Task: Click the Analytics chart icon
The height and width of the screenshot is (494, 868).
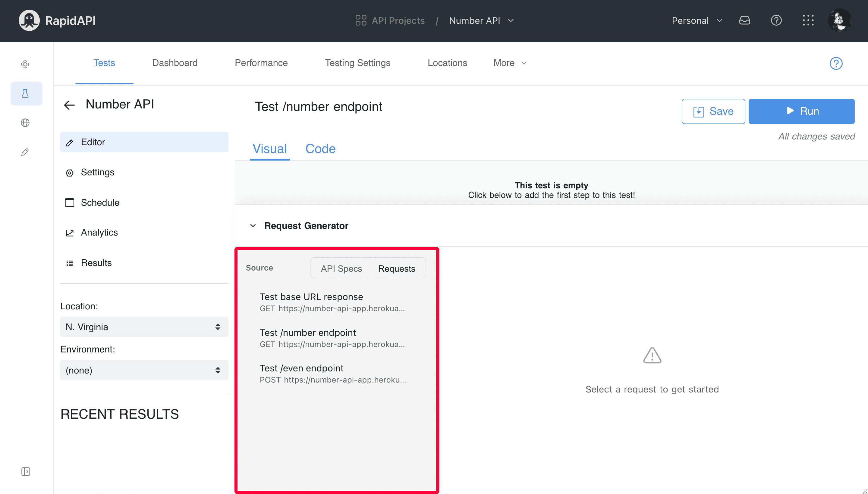Action: [x=70, y=233]
